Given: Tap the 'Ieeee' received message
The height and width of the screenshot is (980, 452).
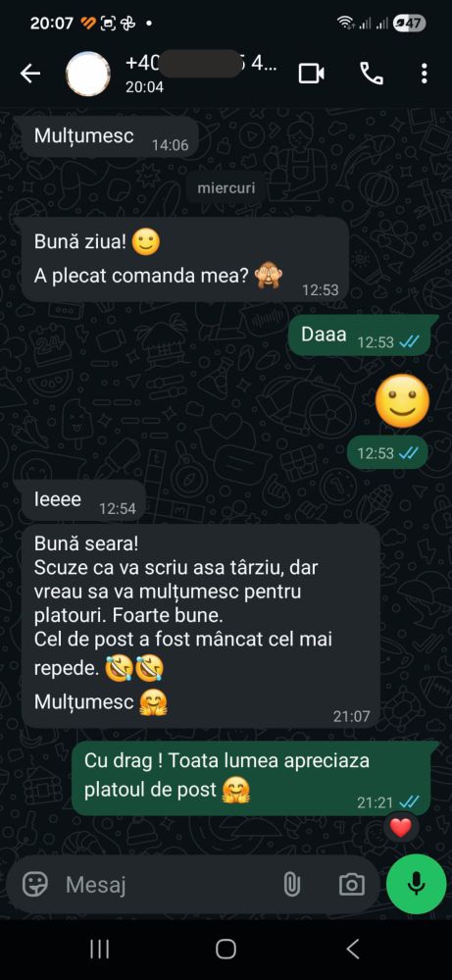Looking at the screenshot, I should (x=83, y=500).
